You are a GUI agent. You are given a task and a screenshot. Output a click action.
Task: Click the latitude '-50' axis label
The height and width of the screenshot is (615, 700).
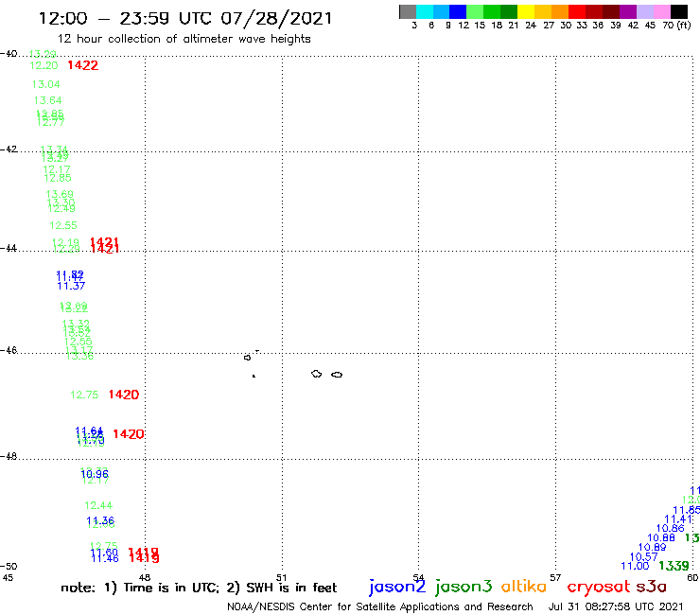9,567
